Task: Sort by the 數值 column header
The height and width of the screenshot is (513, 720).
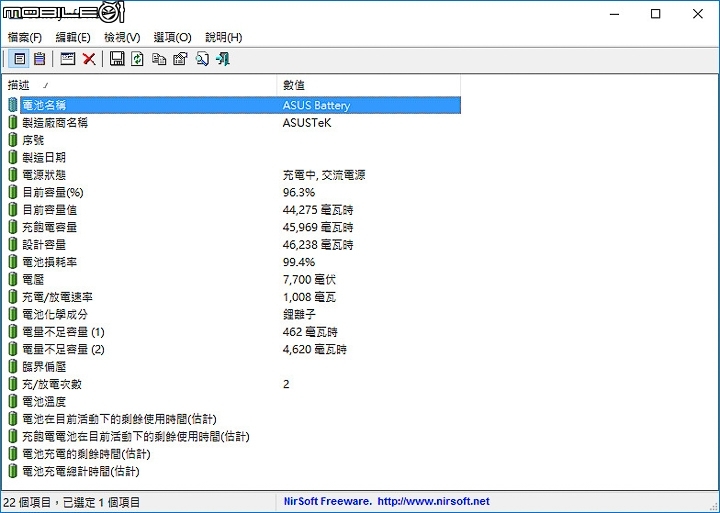Action: (369, 85)
